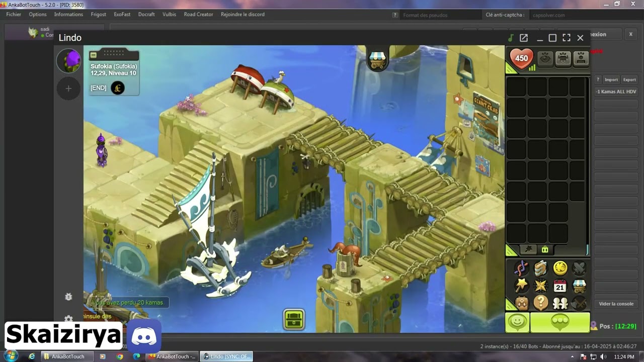Open the question mark quests icon
The width and height of the screenshot is (644, 362).
[541, 303]
